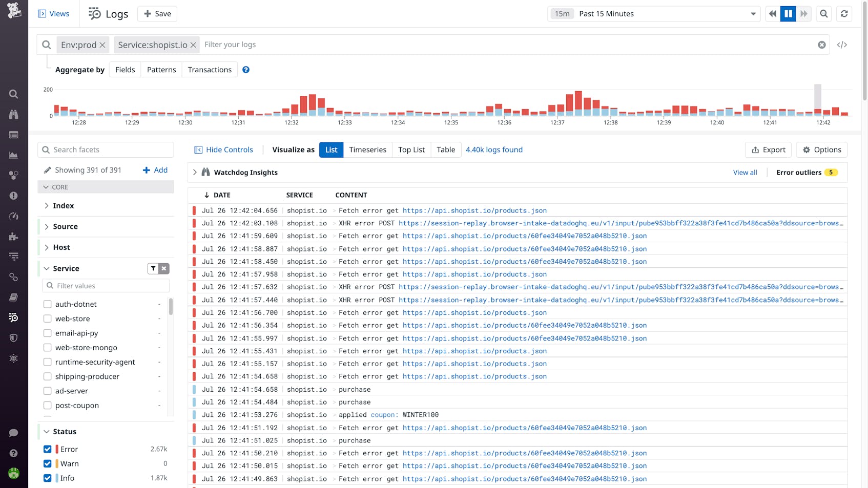Click the Export button
The height and width of the screenshot is (488, 868).
point(768,150)
